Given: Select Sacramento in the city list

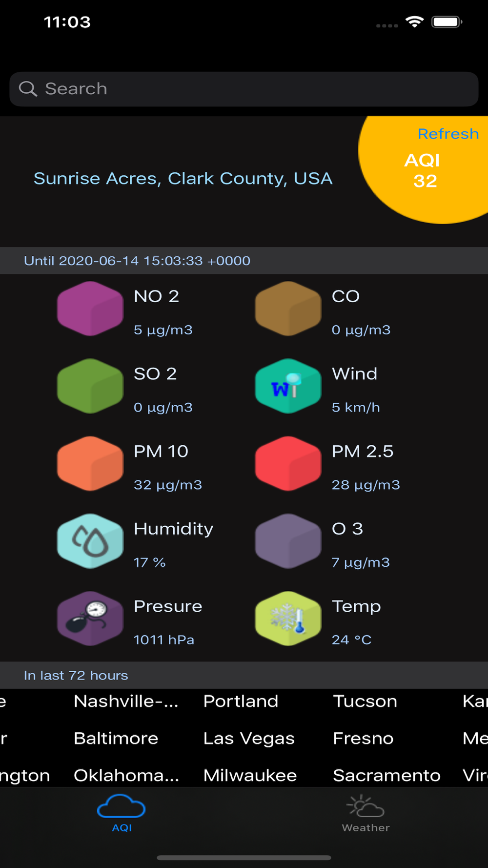Looking at the screenshot, I should pos(386,776).
